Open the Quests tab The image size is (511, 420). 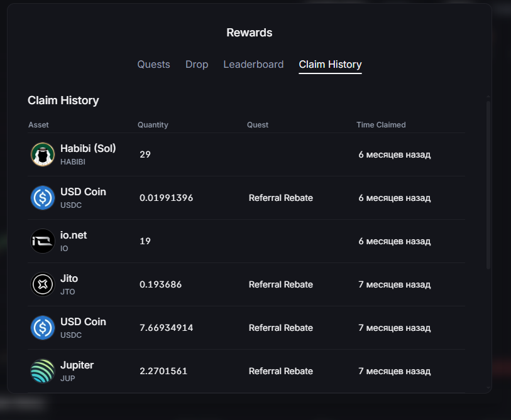pos(153,65)
